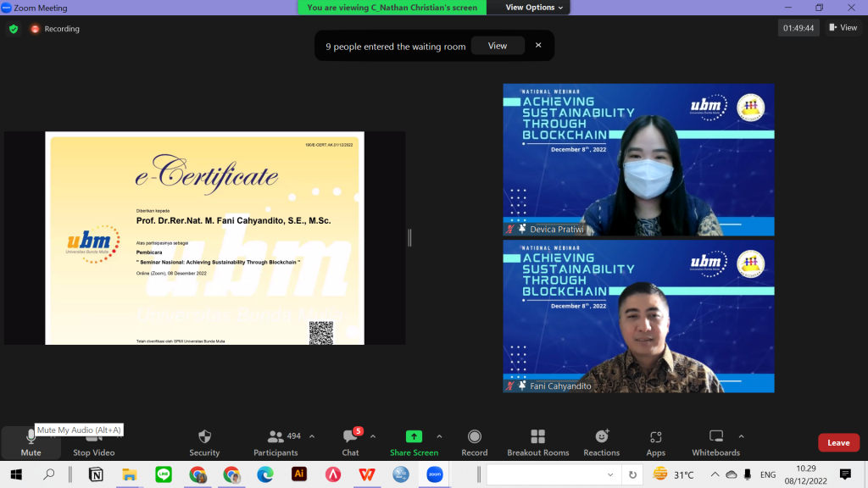Click the green encryption shield icon
The height and width of the screenshot is (488, 868).
[x=14, y=29]
